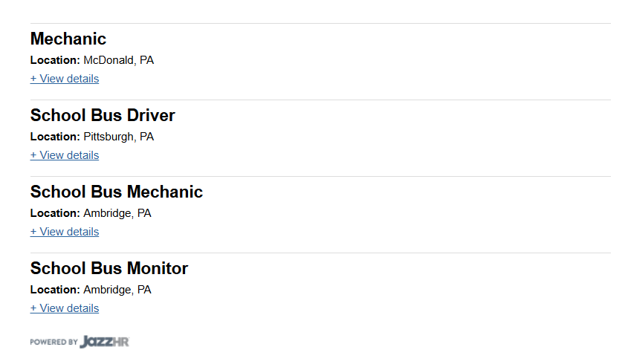Click the School Bus Mechanic job title
Screen dimensions: 628x364
[x=117, y=192]
